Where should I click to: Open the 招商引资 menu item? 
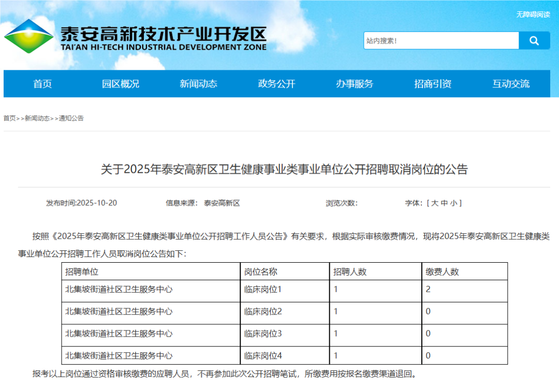pos(433,84)
